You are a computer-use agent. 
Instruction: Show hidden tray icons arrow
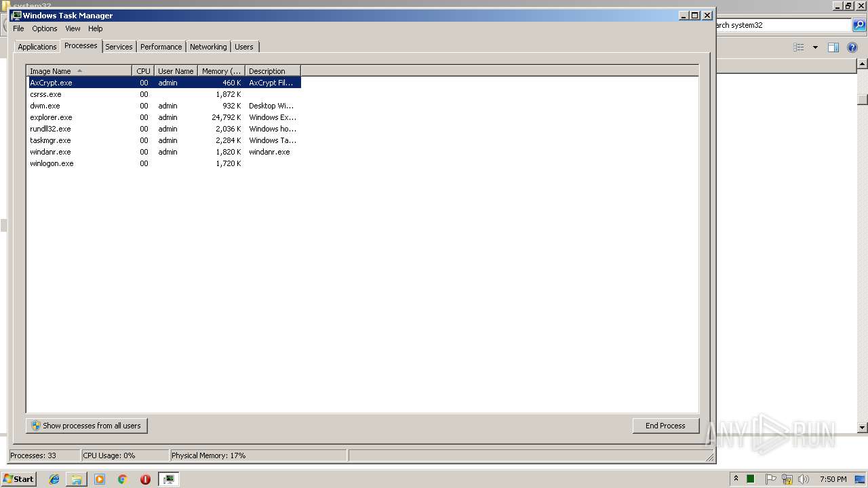coord(736,479)
